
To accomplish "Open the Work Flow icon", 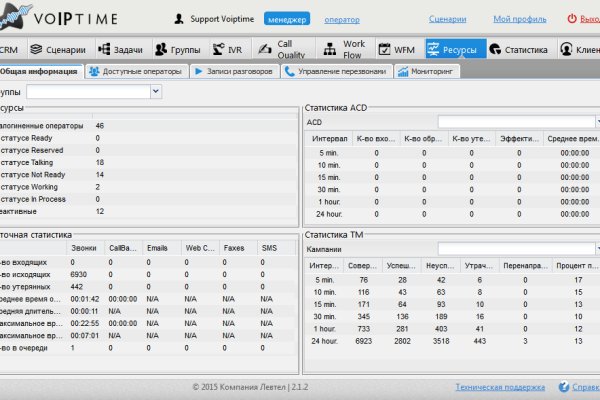I will coord(329,49).
